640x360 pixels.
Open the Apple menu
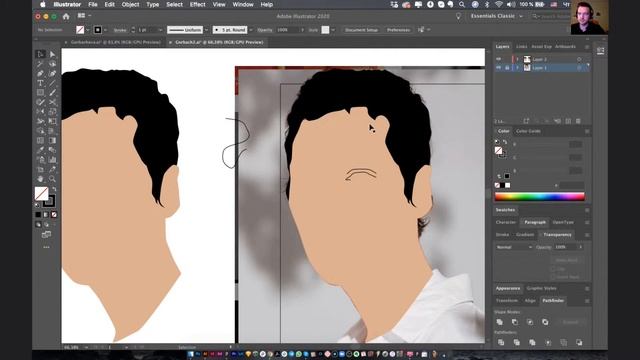[43, 4]
